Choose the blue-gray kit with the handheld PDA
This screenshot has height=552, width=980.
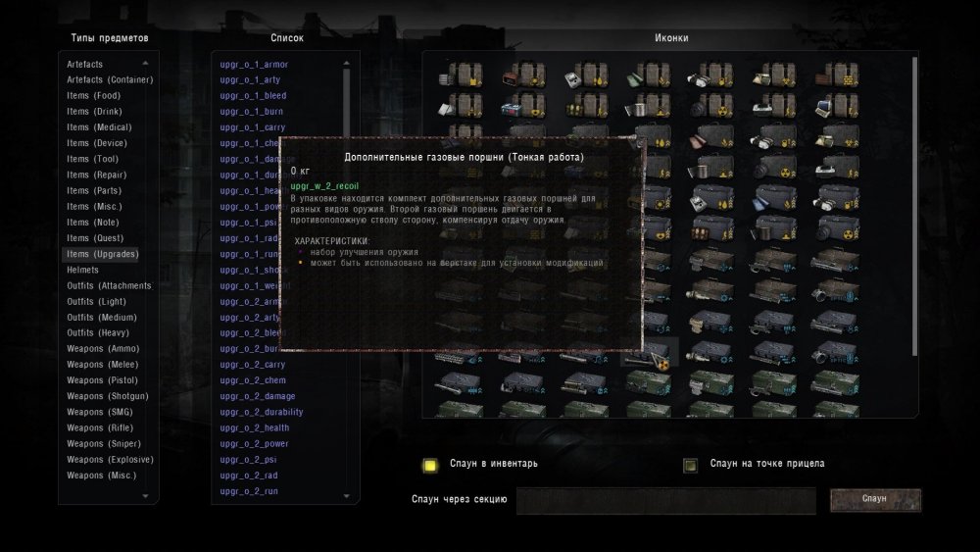click(711, 200)
